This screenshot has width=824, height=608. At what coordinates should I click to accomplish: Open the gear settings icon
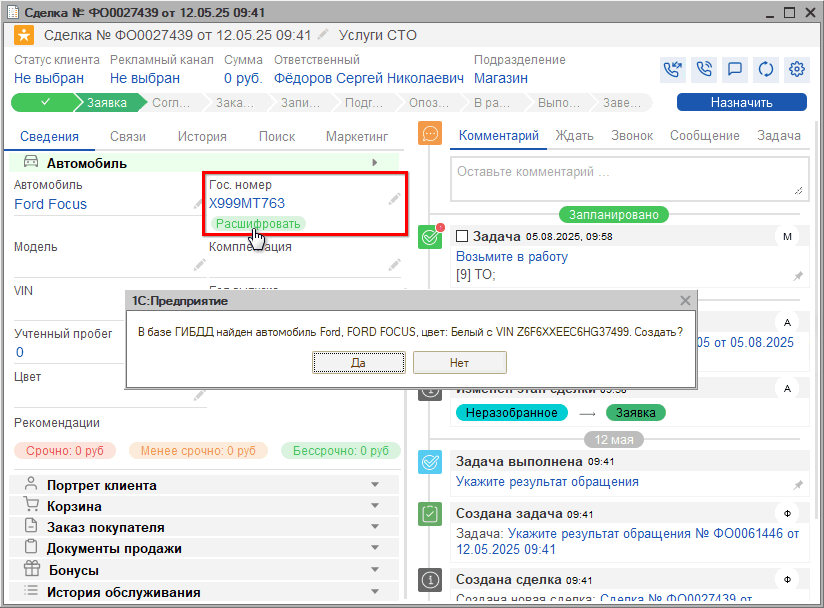(x=797, y=70)
